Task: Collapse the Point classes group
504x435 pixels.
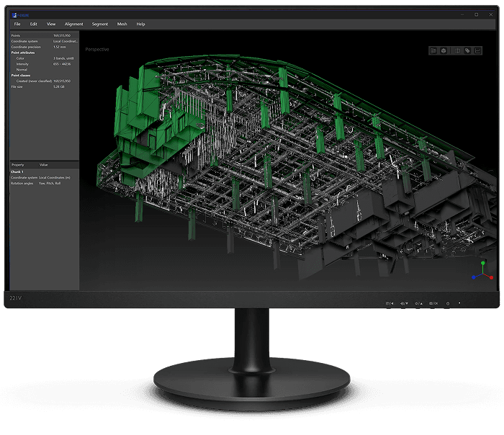Action: pyautogui.click(x=21, y=75)
